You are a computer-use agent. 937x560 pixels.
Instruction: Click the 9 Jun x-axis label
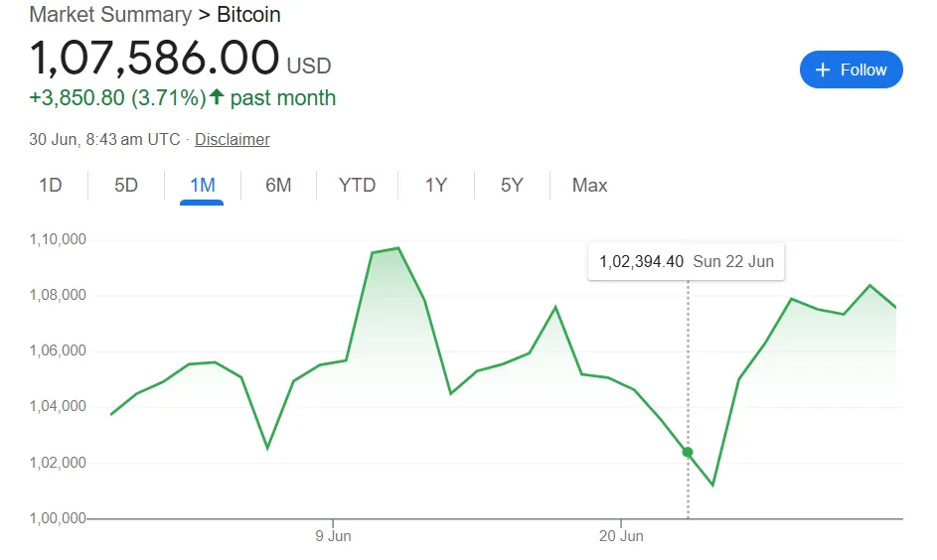click(332, 536)
